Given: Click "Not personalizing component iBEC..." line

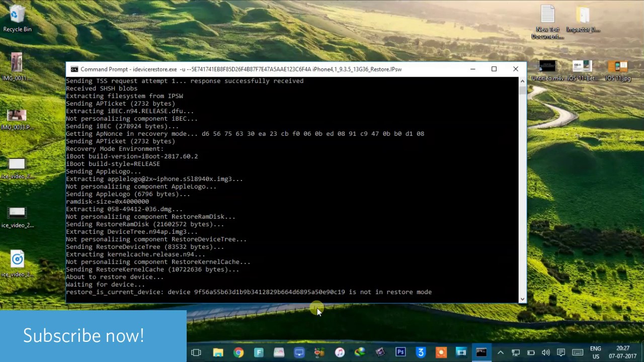Looking at the screenshot, I should (x=132, y=119).
